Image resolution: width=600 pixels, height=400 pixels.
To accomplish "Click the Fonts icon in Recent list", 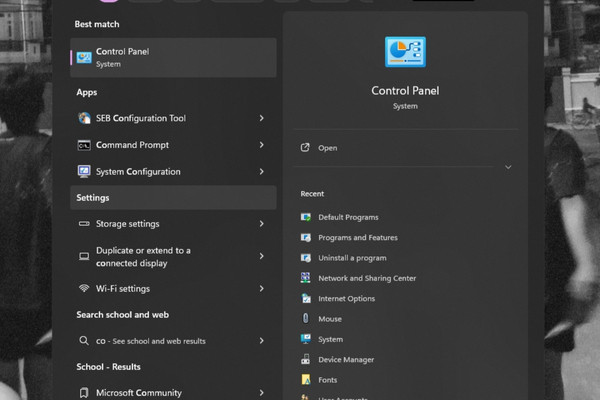I will tap(305, 380).
